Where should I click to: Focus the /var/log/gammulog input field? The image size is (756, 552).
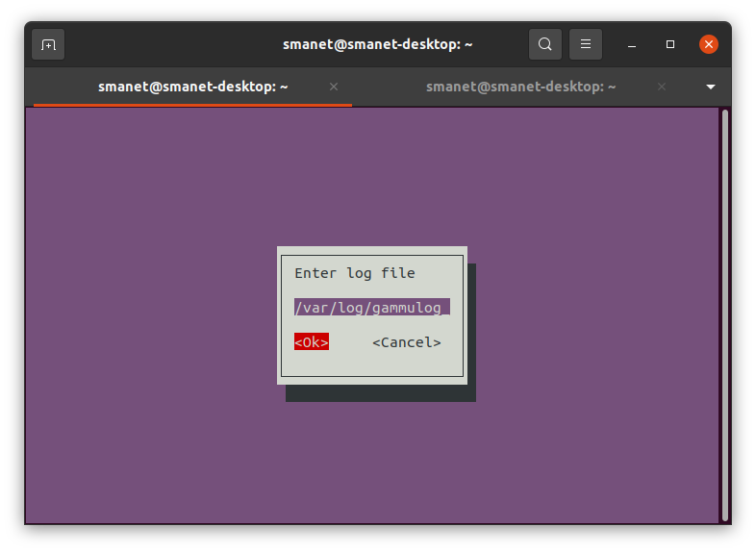pyautogui.click(x=371, y=307)
